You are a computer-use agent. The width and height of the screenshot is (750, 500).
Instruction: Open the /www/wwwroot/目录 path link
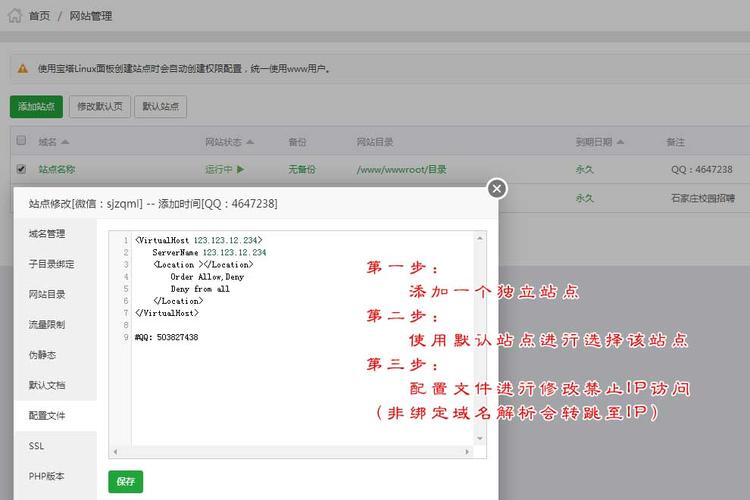coord(401,169)
